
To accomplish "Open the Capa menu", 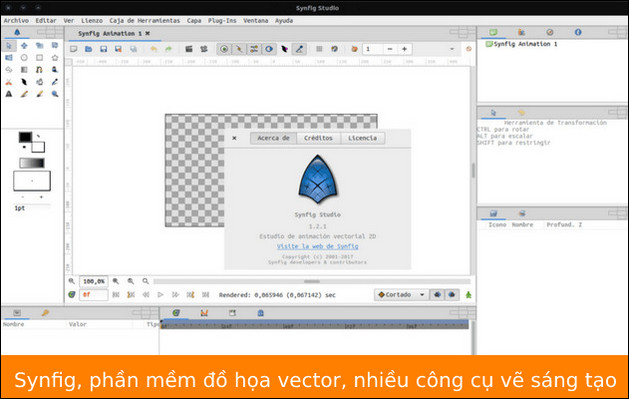I will click(194, 20).
